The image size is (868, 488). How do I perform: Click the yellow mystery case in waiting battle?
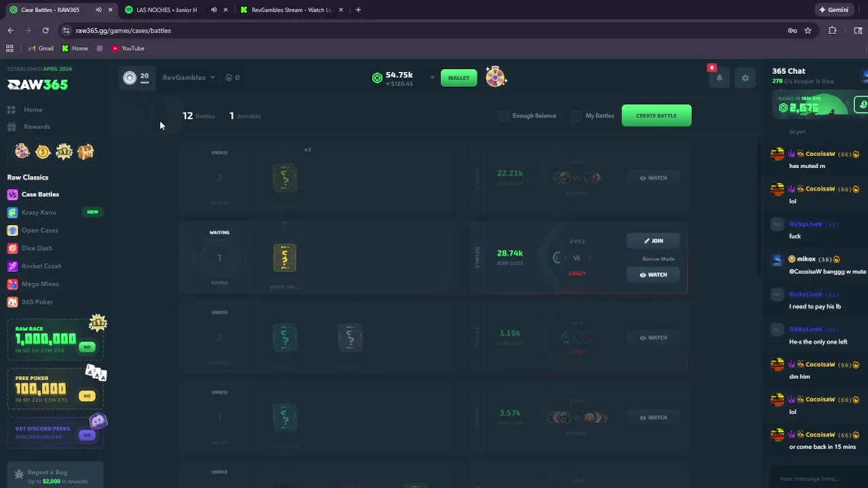[285, 258]
